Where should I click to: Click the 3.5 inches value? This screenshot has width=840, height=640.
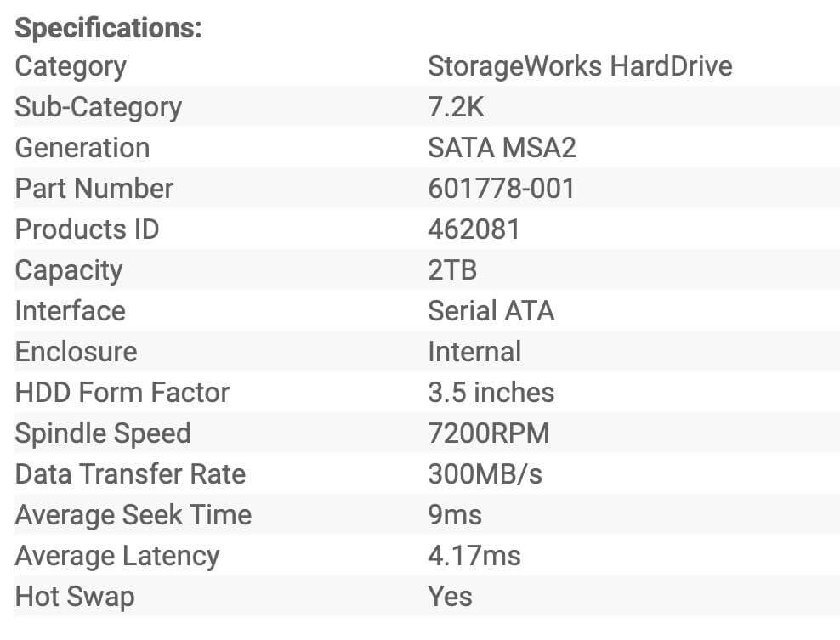click(x=491, y=393)
